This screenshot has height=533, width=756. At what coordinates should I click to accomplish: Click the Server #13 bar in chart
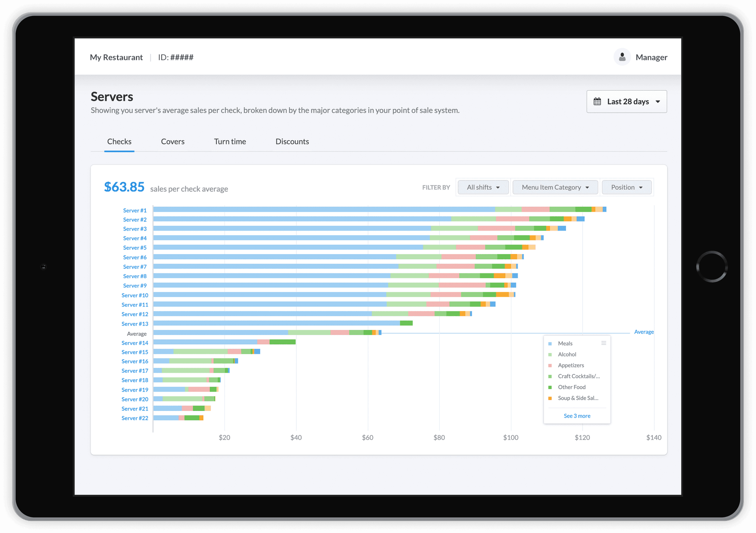[x=276, y=323]
